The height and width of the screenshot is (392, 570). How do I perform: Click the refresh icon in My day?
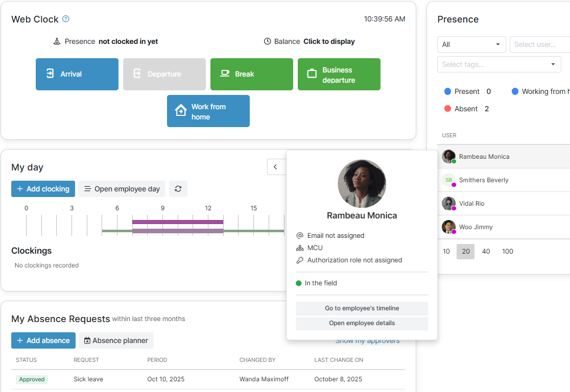(178, 189)
